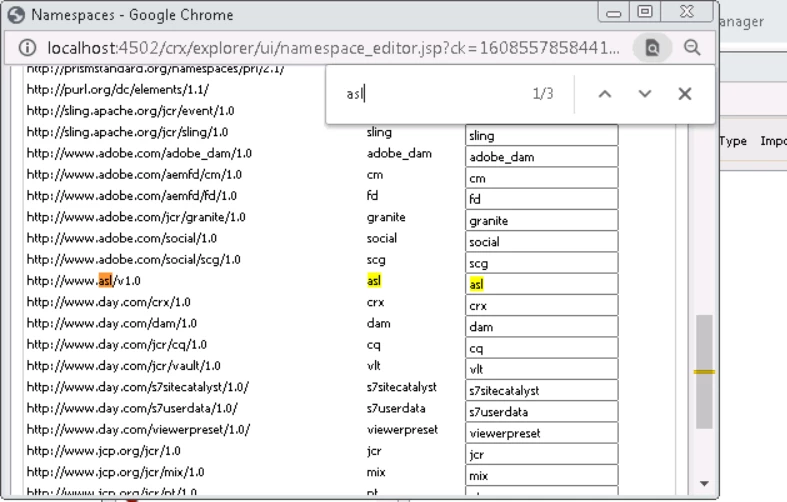Click the crx prefix input field
The image size is (787, 502).
tap(542, 306)
